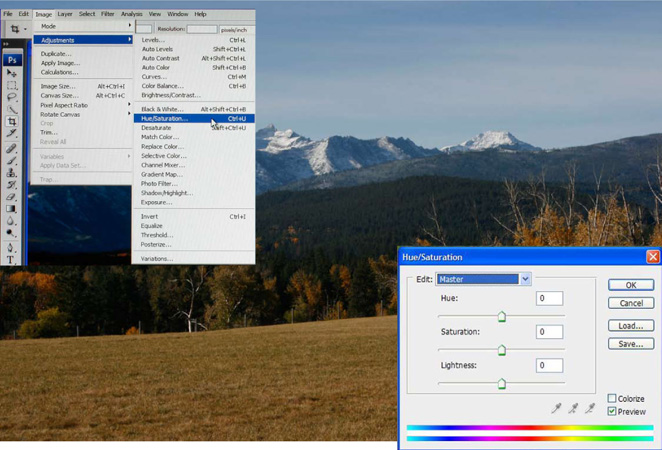Open the Layer menu

point(65,14)
